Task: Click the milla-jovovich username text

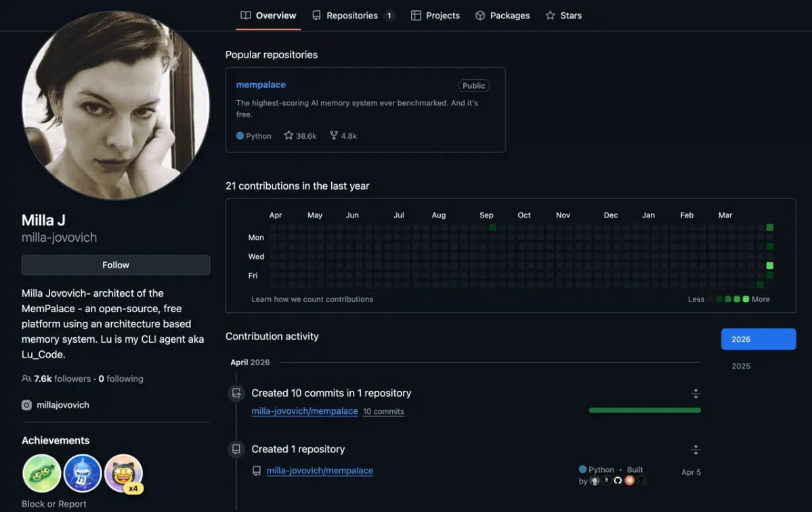Action: pos(59,238)
